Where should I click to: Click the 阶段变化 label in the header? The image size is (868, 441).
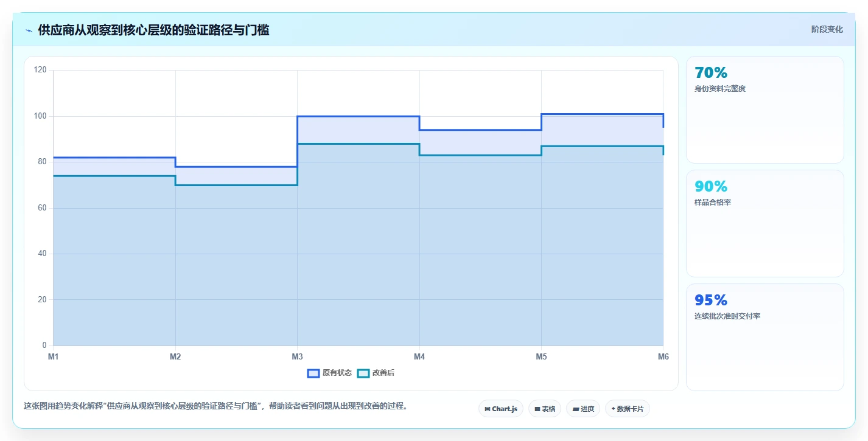[x=827, y=29]
